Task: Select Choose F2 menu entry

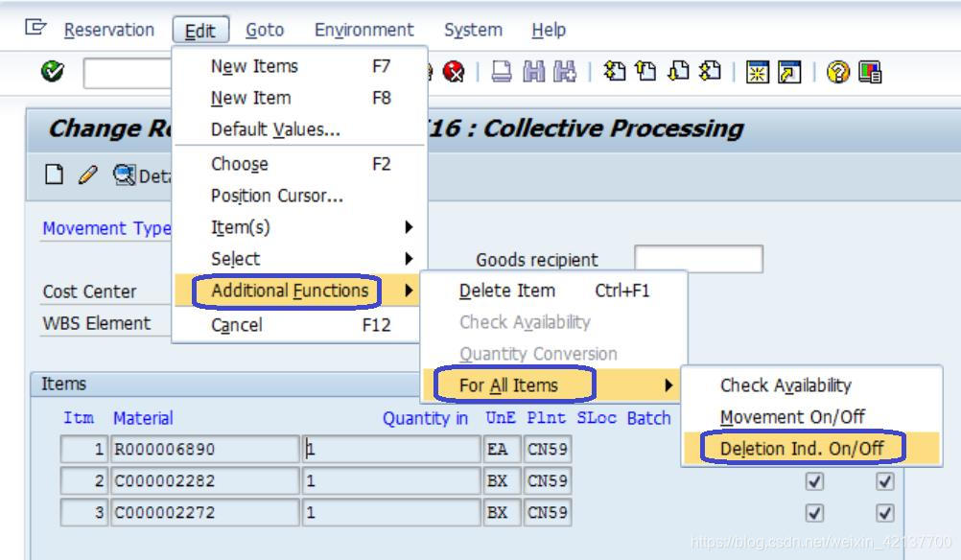Action: tap(300, 164)
